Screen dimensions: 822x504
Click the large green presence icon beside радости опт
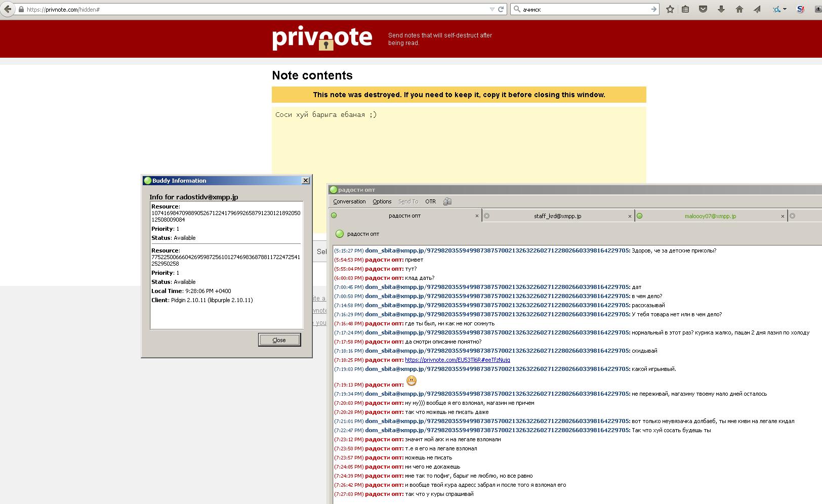click(x=340, y=234)
